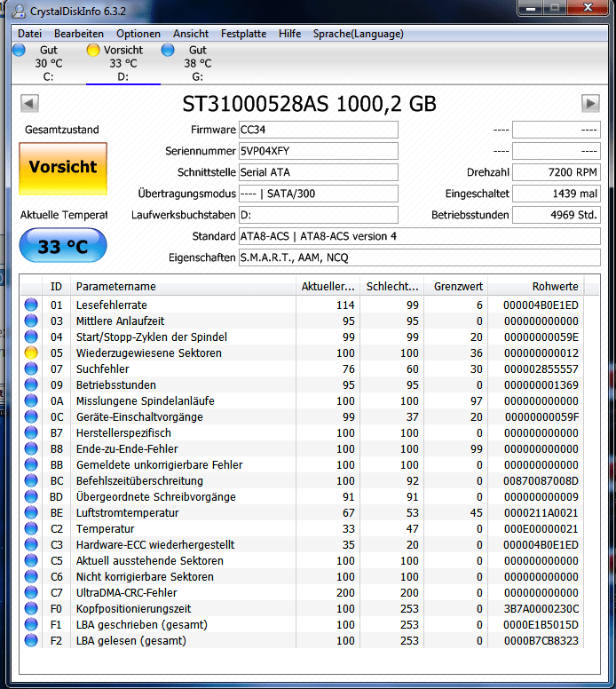This screenshot has height=689, width=616.
Task: Select drive G: blue status orb
Action: coord(168,50)
